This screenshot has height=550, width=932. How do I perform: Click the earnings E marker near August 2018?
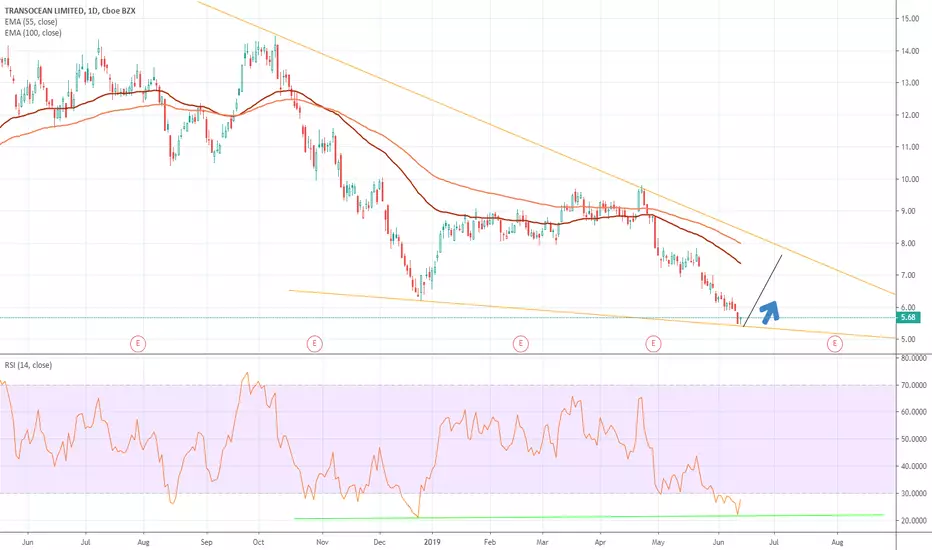click(x=138, y=343)
